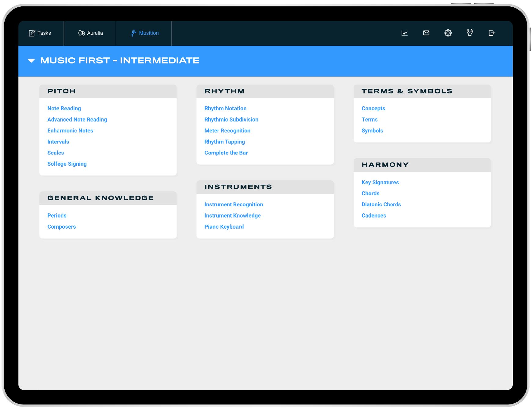
Task: Click the Musition tuning-fork icon
Action: click(x=133, y=33)
